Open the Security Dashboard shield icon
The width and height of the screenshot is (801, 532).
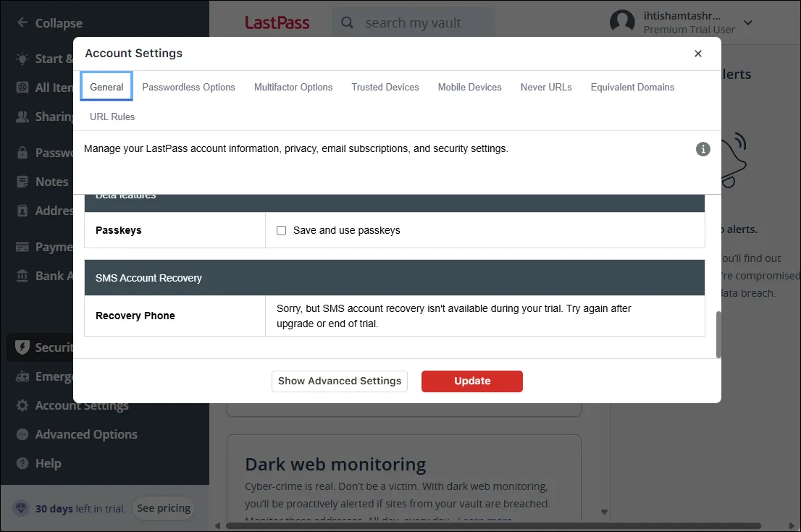(x=22, y=347)
